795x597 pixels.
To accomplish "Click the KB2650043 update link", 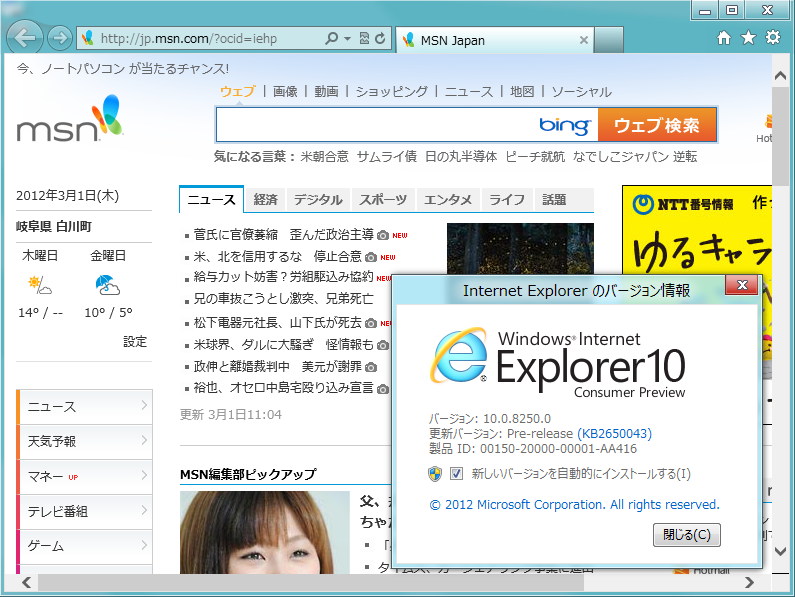I will (615, 434).
